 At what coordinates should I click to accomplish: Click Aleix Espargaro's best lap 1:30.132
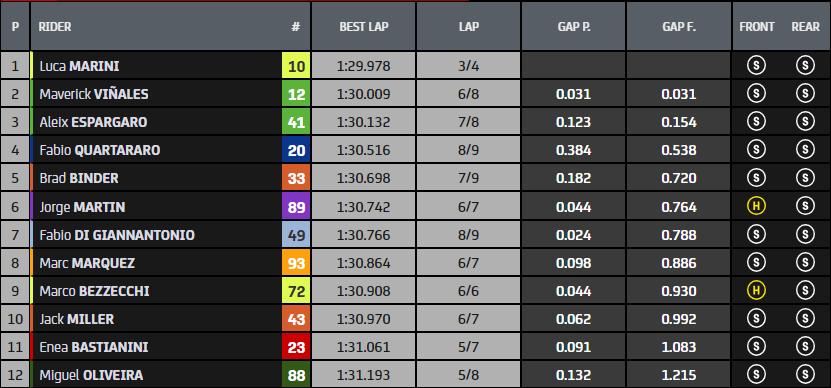364,122
